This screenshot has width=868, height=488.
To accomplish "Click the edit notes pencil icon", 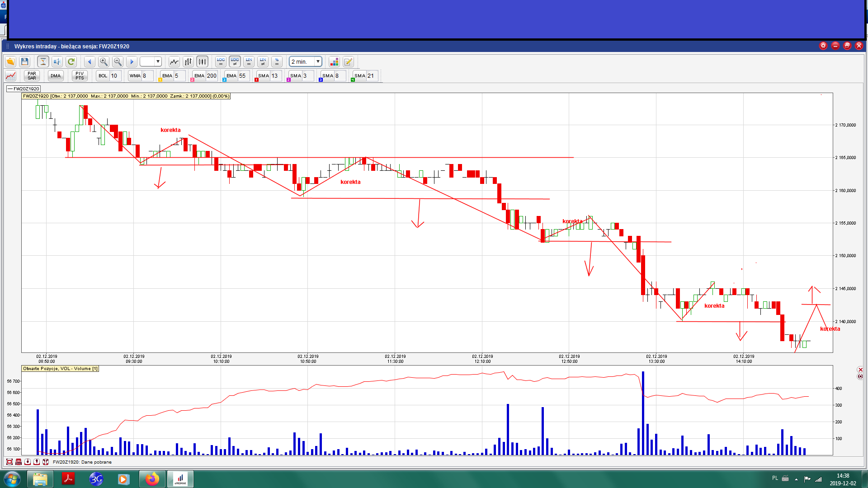I will pos(348,61).
